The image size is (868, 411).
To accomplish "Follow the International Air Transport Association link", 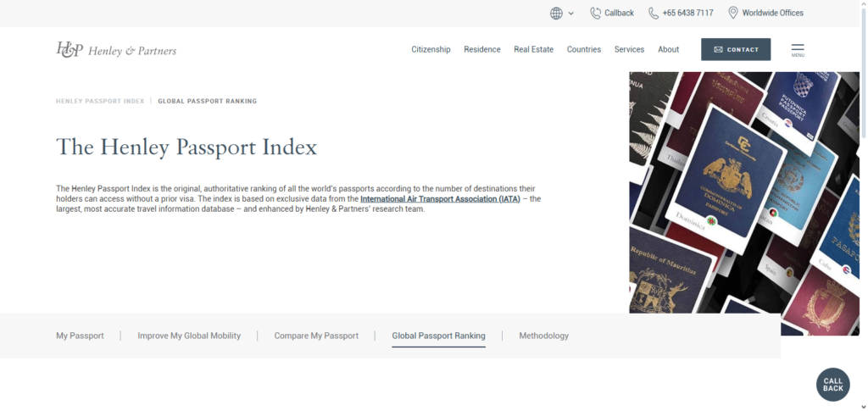I will (x=440, y=198).
